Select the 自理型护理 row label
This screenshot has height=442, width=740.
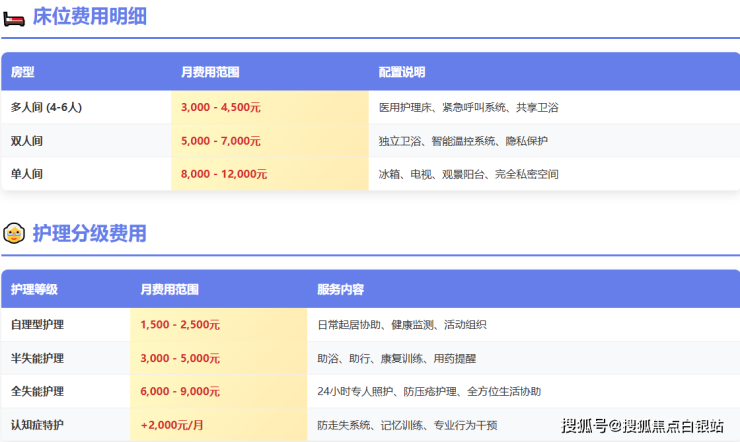[37, 325]
